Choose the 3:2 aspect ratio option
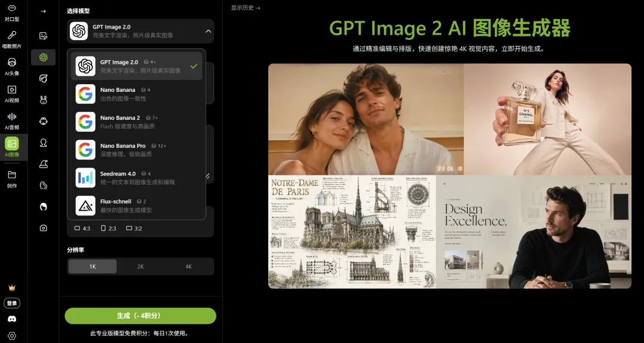Screen dimensions: 644x343 [134, 228]
